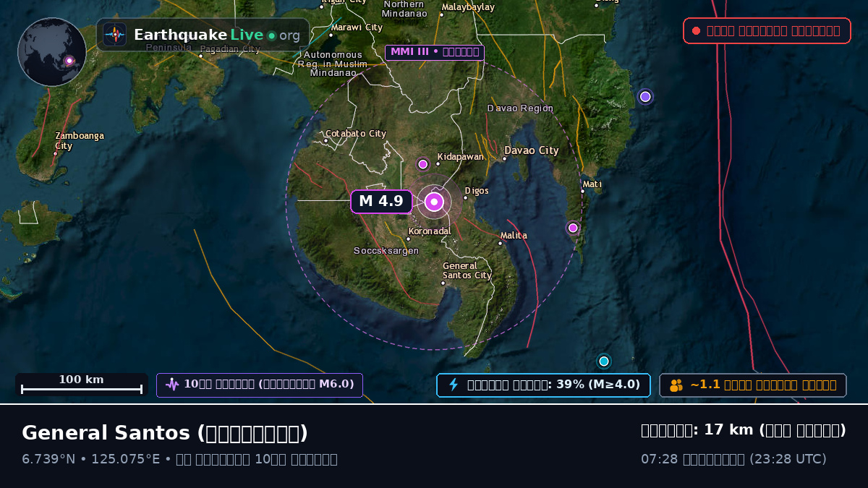Open the red live status badge
This screenshot has height=488, width=868.
(767, 30)
